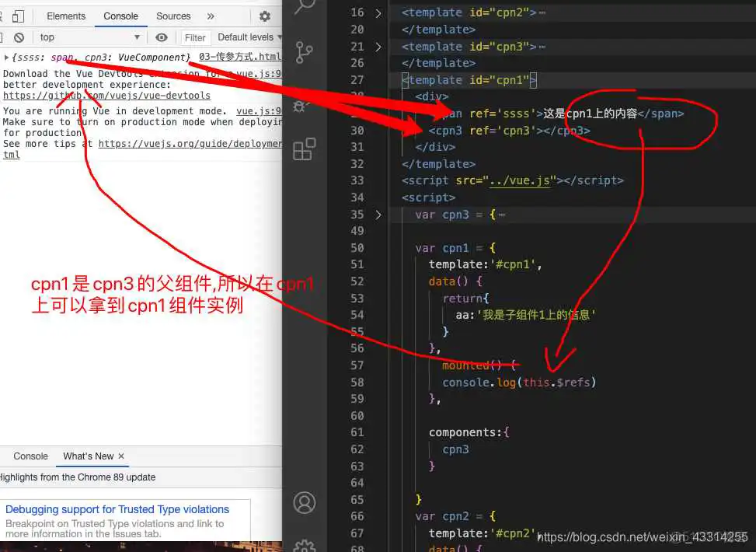Click Highlights from the Chrome 89 update

pyautogui.click(x=78, y=477)
